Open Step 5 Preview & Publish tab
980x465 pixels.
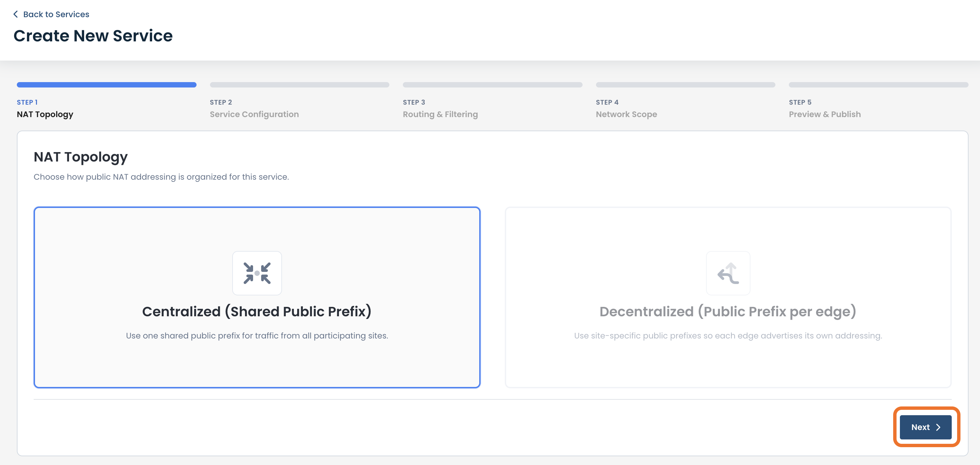(x=878, y=100)
